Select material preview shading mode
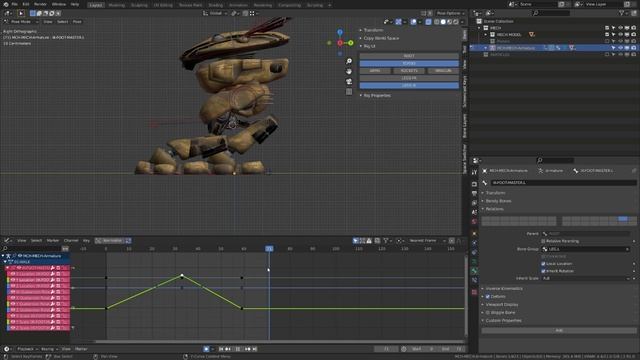Image resolution: width=640 pixels, height=360 pixels. (449, 22)
